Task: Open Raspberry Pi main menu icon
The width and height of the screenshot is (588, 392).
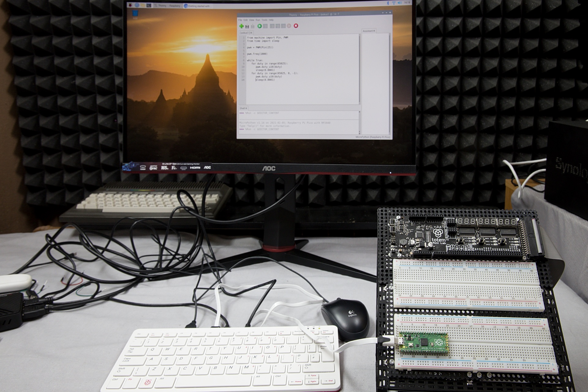Action: pyautogui.click(x=130, y=5)
